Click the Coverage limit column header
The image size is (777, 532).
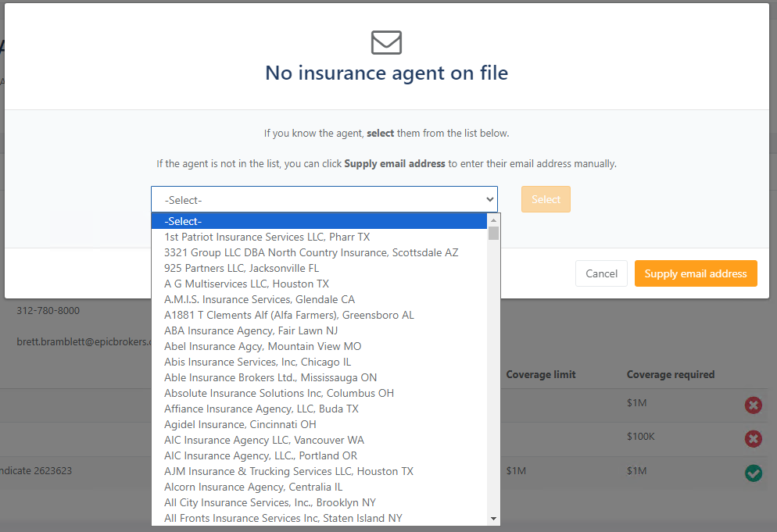point(541,374)
